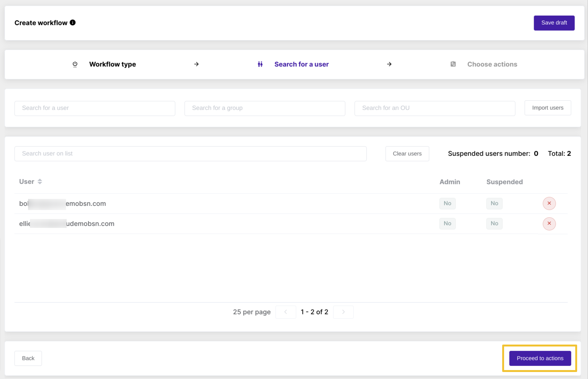This screenshot has width=588, height=379.
Task: Click the Suspended column header
Action: tap(504, 182)
